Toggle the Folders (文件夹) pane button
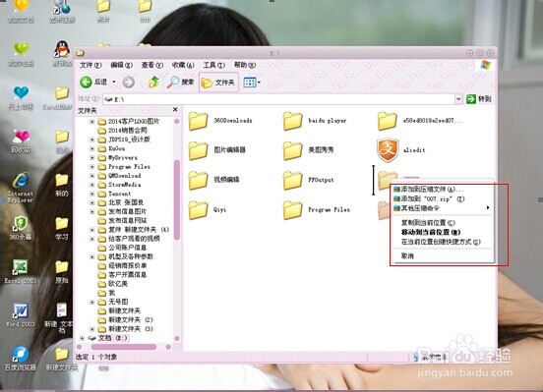 click(218, 83)
